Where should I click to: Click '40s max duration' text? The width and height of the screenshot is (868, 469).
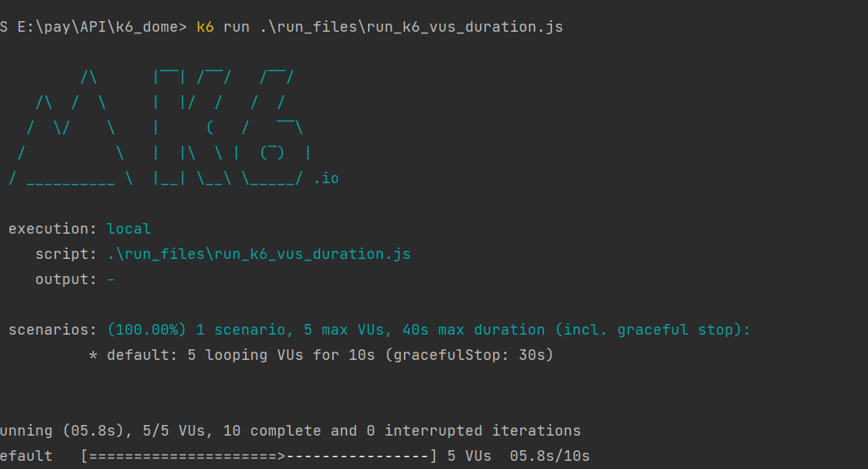[473, 330]
